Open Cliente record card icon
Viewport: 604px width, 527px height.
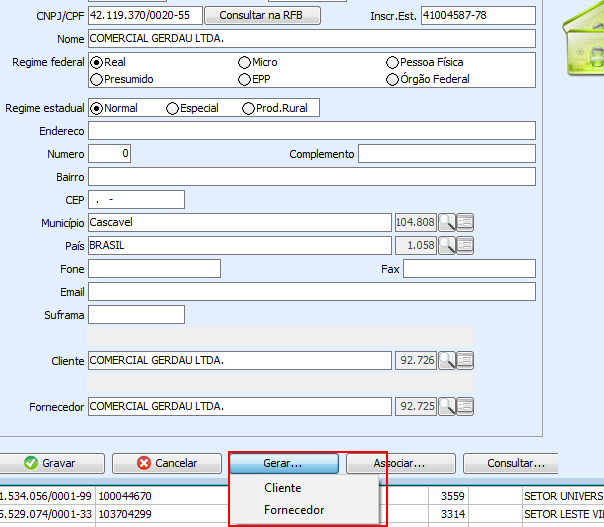coord(465,361)
